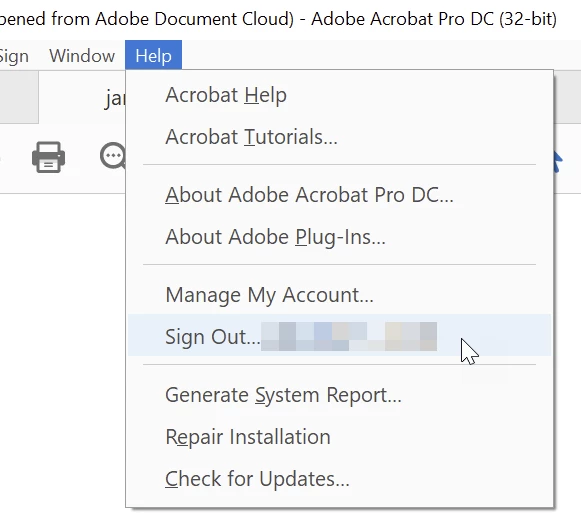Select Generate System Report
The height and width of the screenshot is (532, 581).
pos(339,395)
